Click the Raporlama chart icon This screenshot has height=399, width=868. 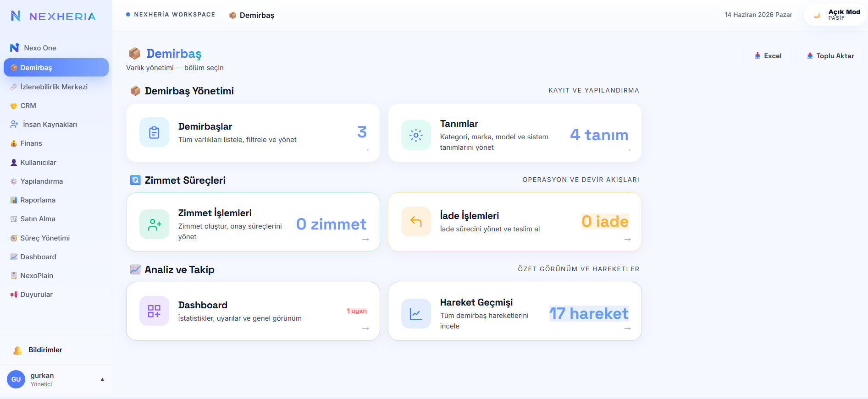click(14, 200)
